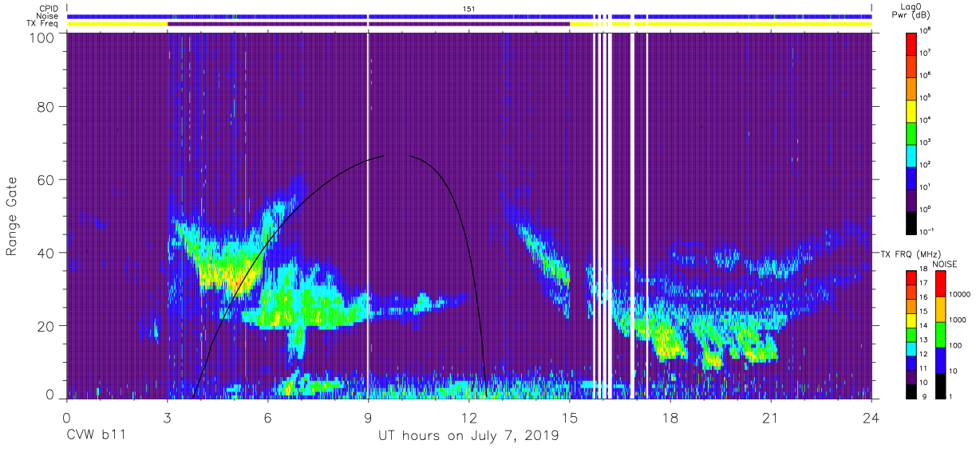The height and width of the screenshot is (452, 980).
Task: Click the '18' tick on UT hours axis
Action: [670, 418]
